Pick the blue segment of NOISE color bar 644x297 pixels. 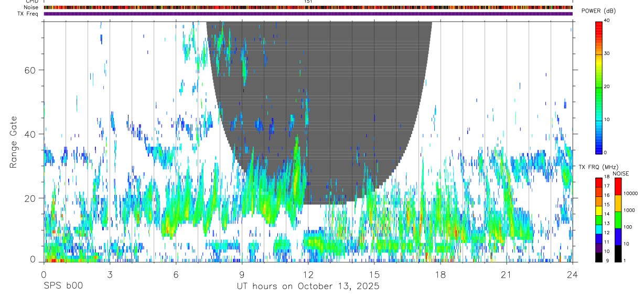(x=618, y=237)
